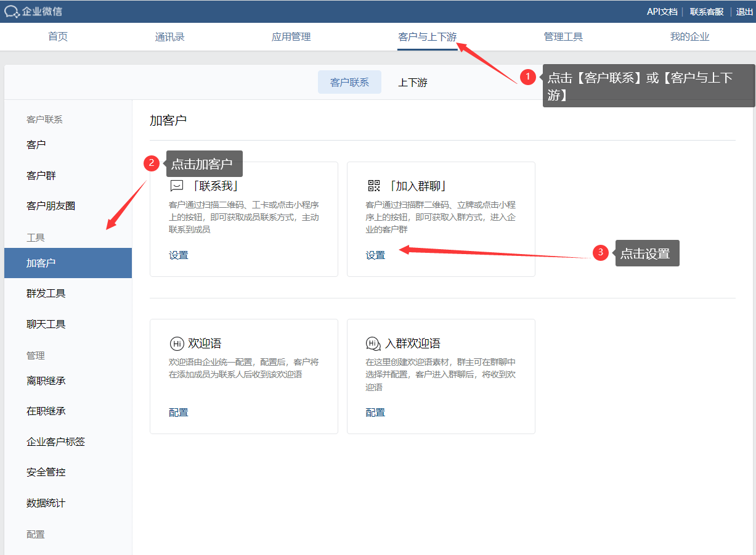Click 配置 under the 欢迎语 card

[179, 413]
